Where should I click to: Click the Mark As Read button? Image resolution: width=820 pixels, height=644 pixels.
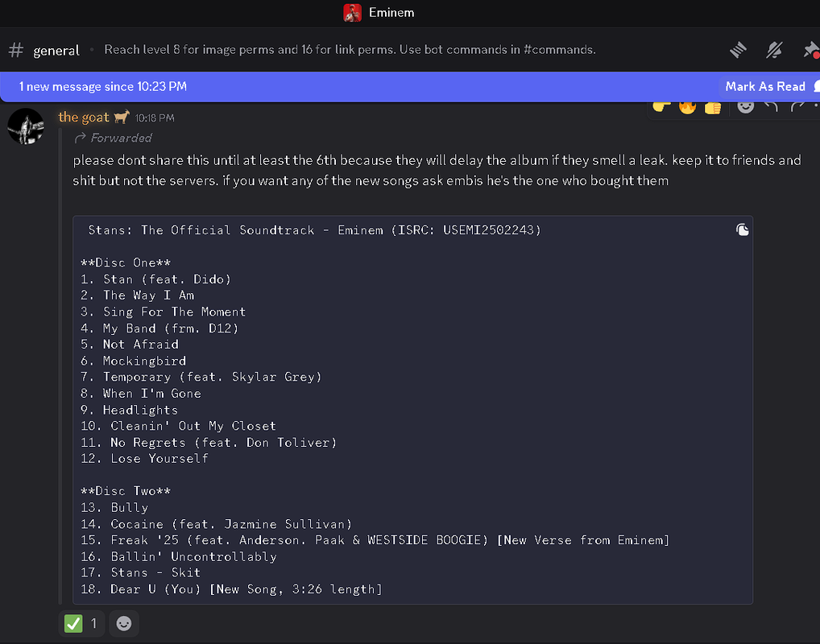tap(764, 87)
